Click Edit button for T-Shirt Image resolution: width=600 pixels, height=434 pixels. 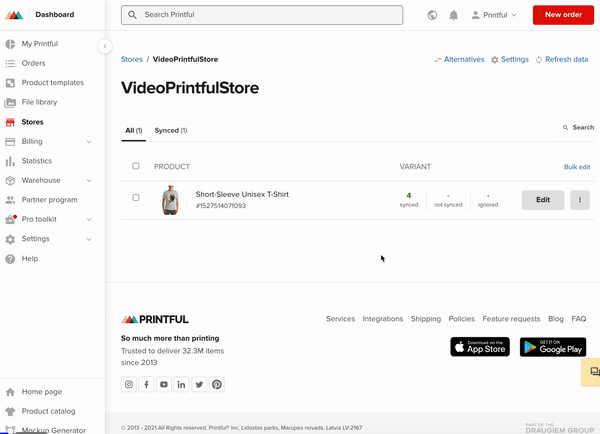(543, 200)
